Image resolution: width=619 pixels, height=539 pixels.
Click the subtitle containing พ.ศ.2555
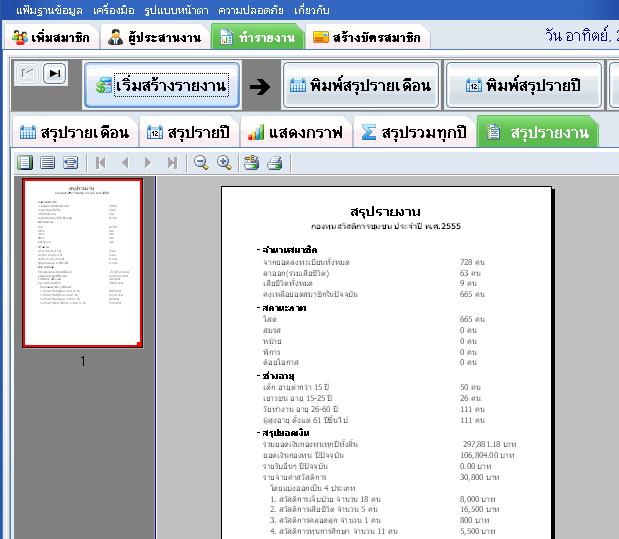pos(386,226)
